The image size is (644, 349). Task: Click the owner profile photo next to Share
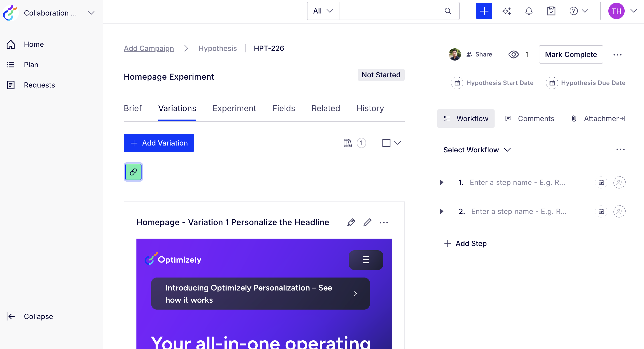(455, 54)
